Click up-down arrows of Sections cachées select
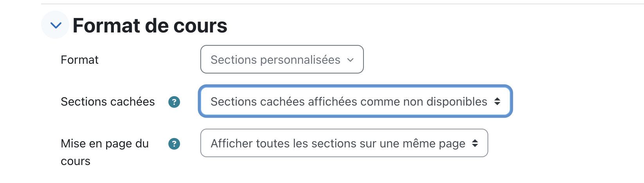This screenshot has height=183, width=644. (x=497, y=102)
